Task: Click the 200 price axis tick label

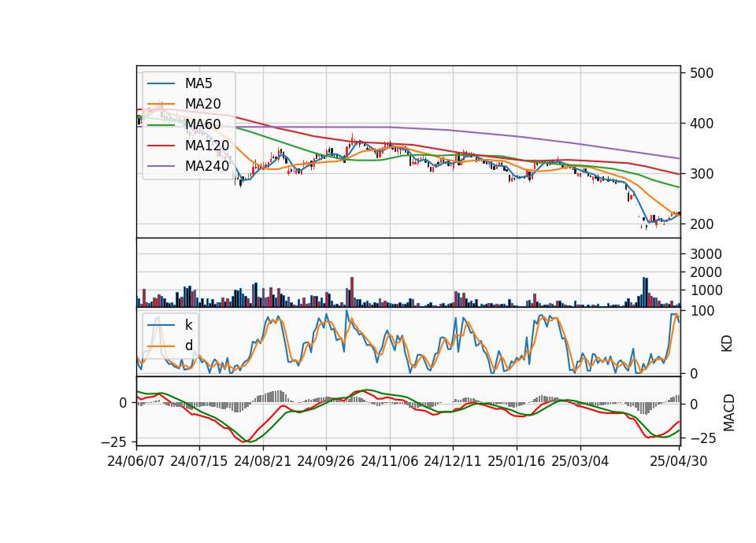Action: pos(702,224)
